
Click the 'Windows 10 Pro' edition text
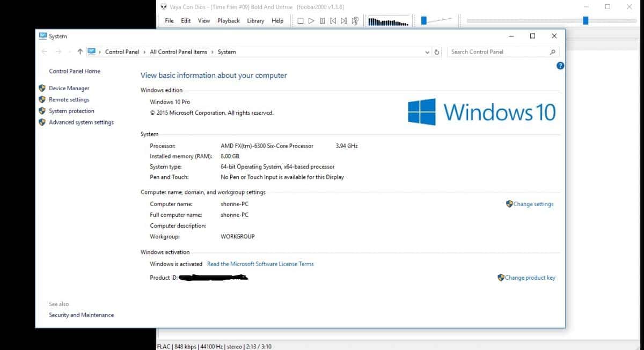point(170,102)
